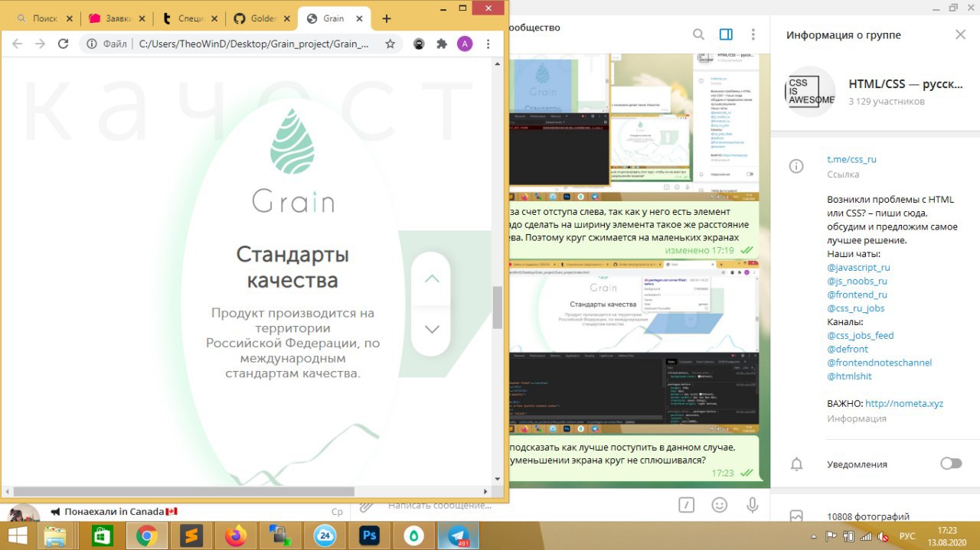This screenshot has height=550, width=980.
Task: Click Chrome vertical scrollbar thumb
Action: point(498,306)
